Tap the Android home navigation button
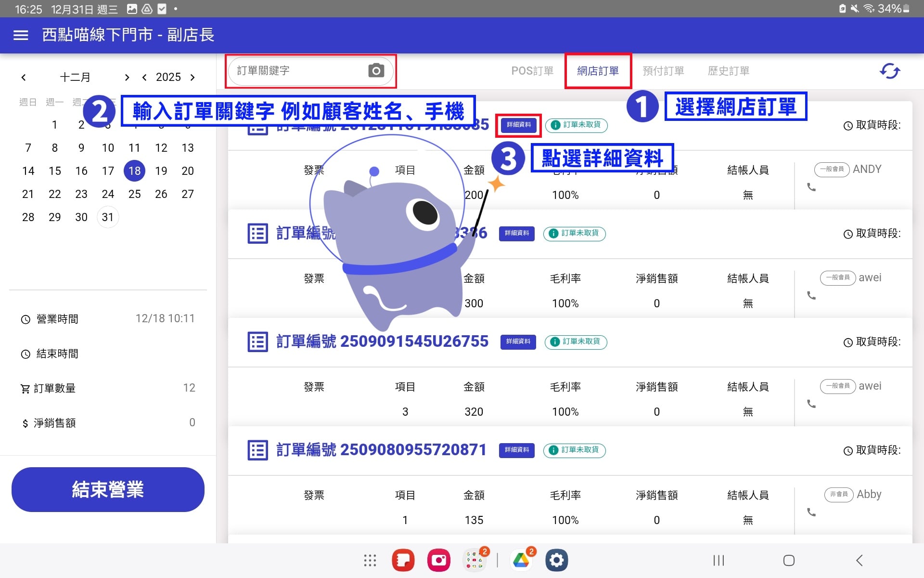 point(789,560)
